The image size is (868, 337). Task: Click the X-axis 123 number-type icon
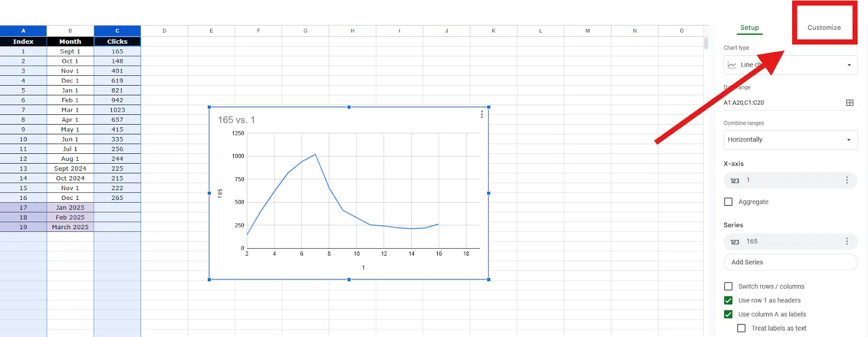tap(735, 180)
